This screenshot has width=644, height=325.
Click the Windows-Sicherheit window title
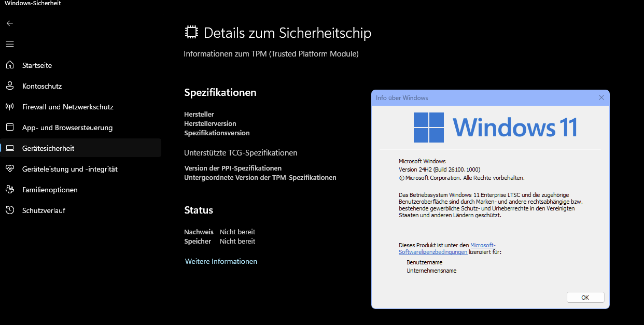click(32, 3)
